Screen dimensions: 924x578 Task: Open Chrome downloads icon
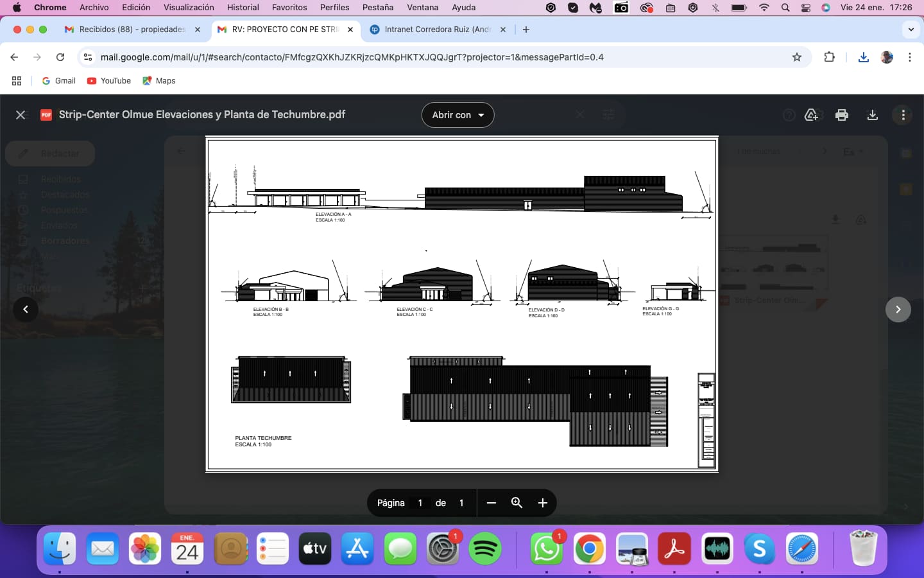[864, 57]
